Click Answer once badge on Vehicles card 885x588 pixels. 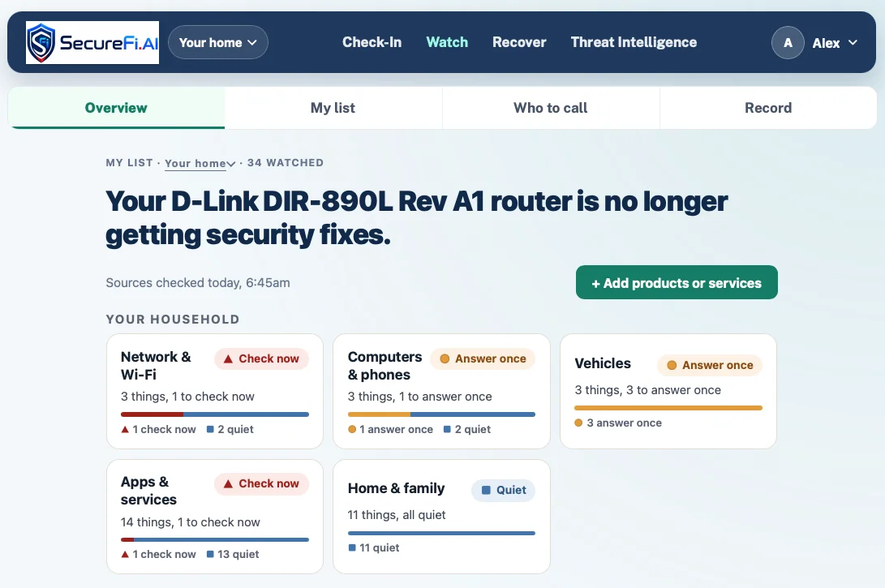(710, 365)
